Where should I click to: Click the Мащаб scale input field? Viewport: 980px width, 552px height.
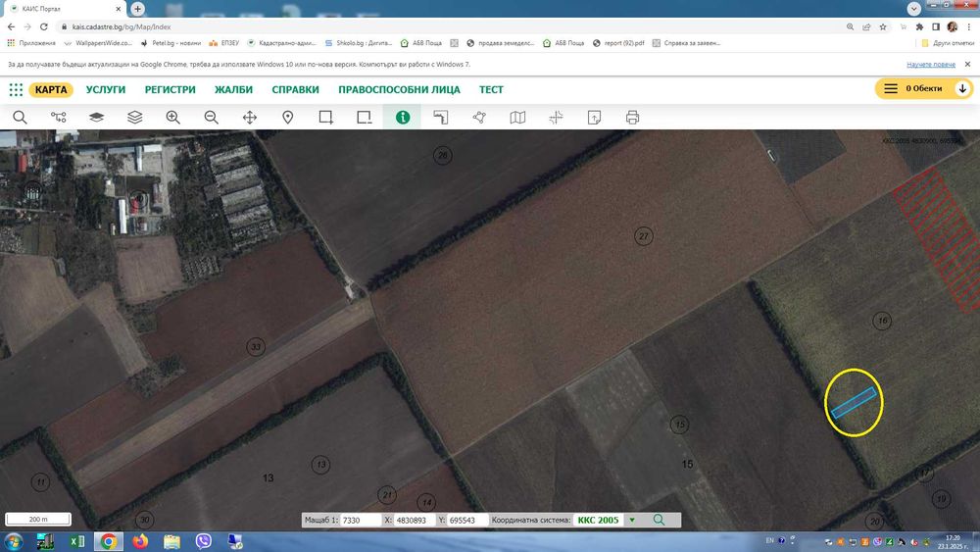[360, 520]
